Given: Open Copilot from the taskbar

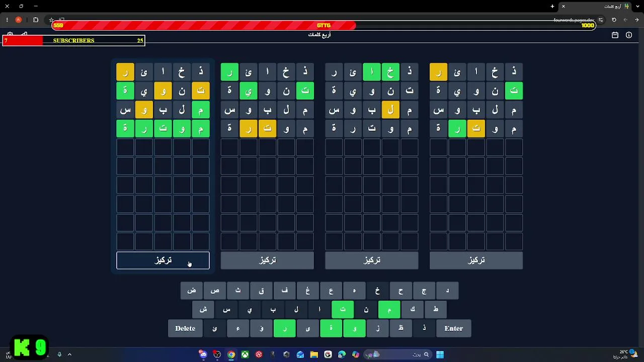Looking at the screenshot, I should 356,354.
